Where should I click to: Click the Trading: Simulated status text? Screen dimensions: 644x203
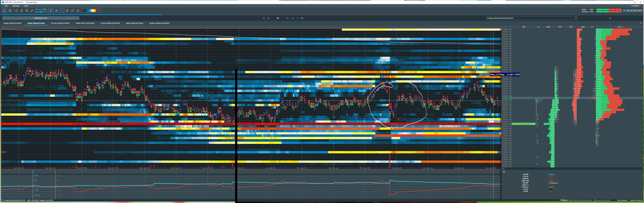(636, 200)
